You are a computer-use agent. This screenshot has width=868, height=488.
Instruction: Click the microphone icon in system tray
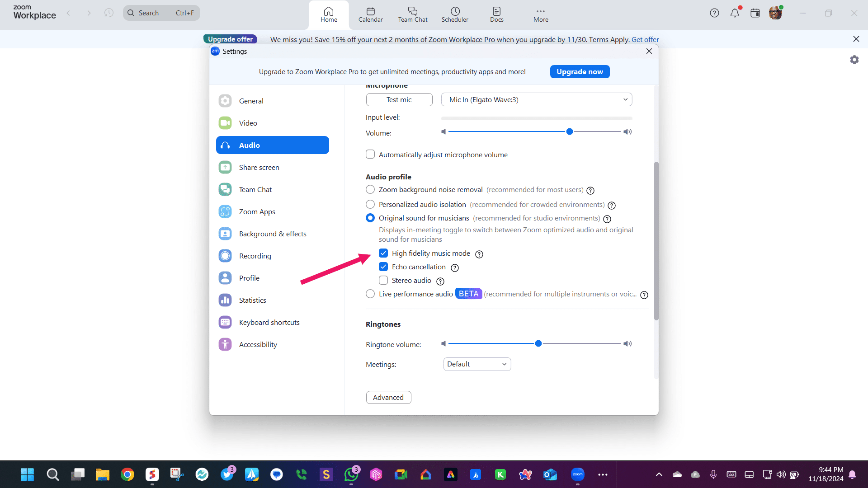pos(713,474)
